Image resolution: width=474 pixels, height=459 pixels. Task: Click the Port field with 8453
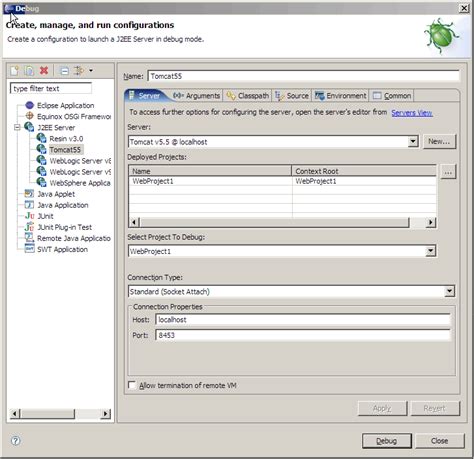coord(303,335)
